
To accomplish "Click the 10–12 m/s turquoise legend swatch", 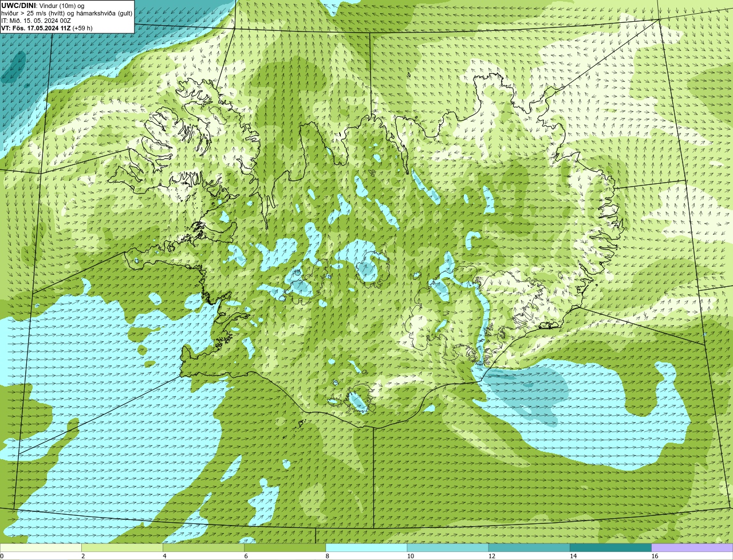I will (448, 547).
